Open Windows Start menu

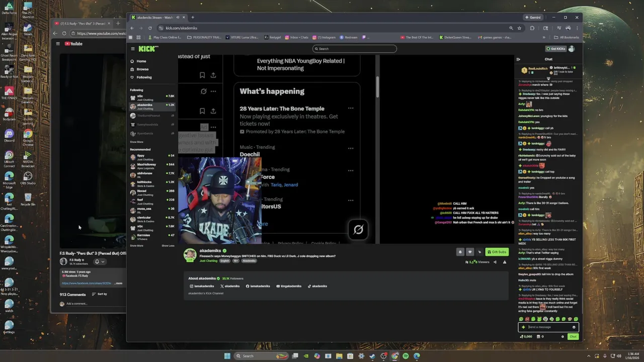click(x=227, y=356)
